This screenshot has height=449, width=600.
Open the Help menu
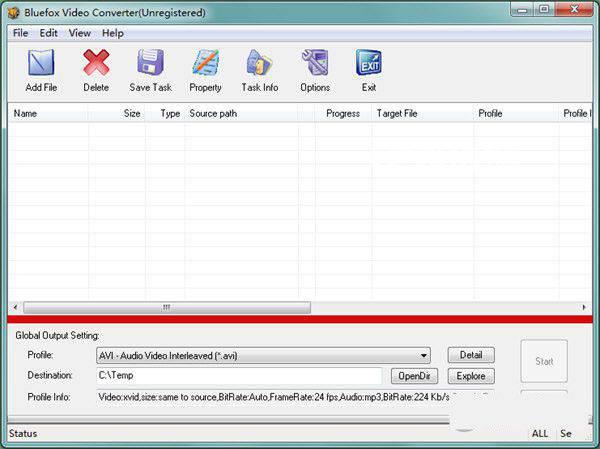point(112,33)
